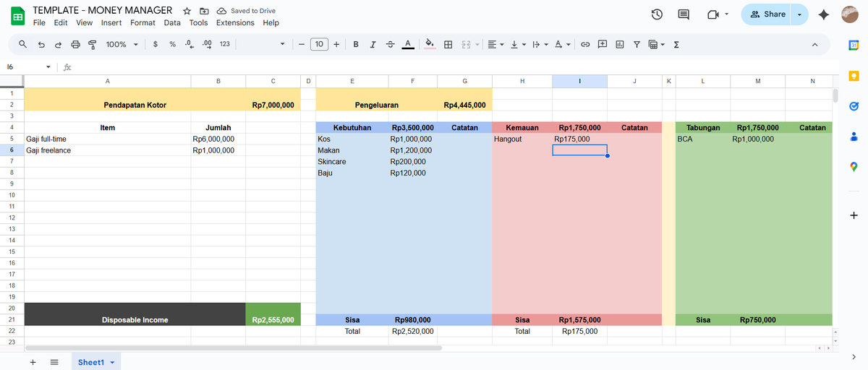
Task: Increase decimal places
Action: coord(207,44)
